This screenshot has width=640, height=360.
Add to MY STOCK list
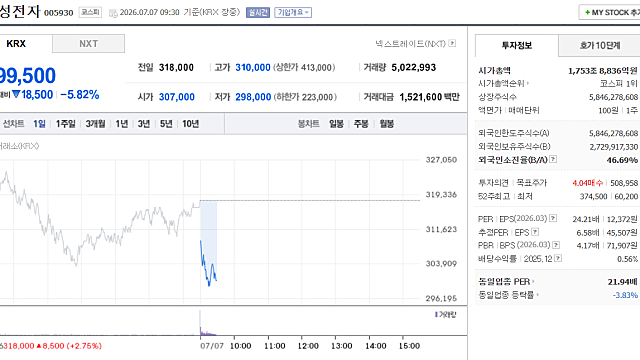tap(611, 12)
